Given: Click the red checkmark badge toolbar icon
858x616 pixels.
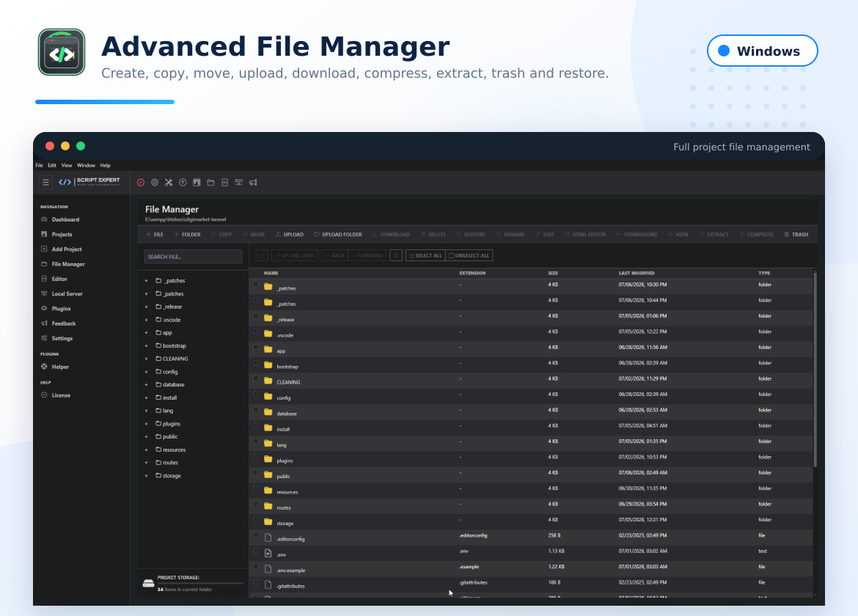Looking at the screenshot, I should click(141, 182).
